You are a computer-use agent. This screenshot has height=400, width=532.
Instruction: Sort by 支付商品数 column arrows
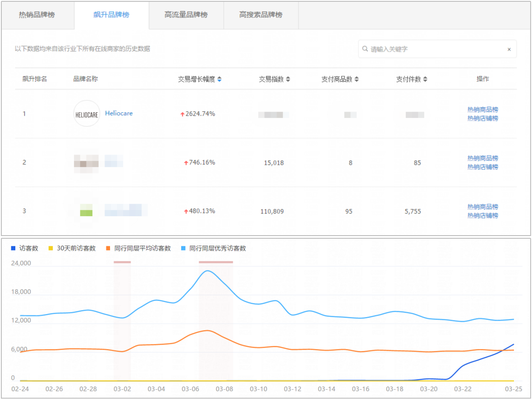(357, 79)
